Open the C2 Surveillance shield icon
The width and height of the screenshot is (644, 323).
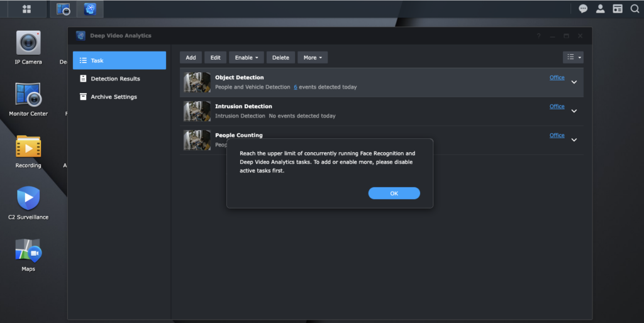28,199
